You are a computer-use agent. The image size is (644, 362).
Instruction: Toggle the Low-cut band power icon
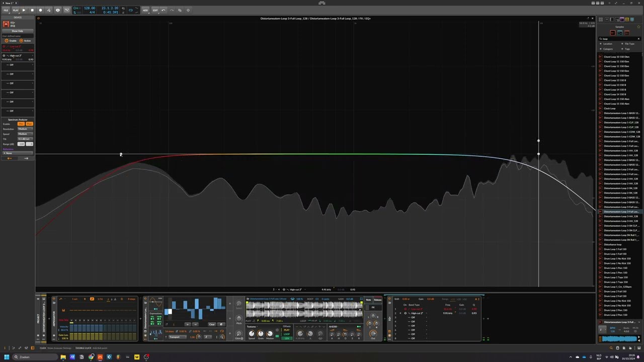[4, 46]
